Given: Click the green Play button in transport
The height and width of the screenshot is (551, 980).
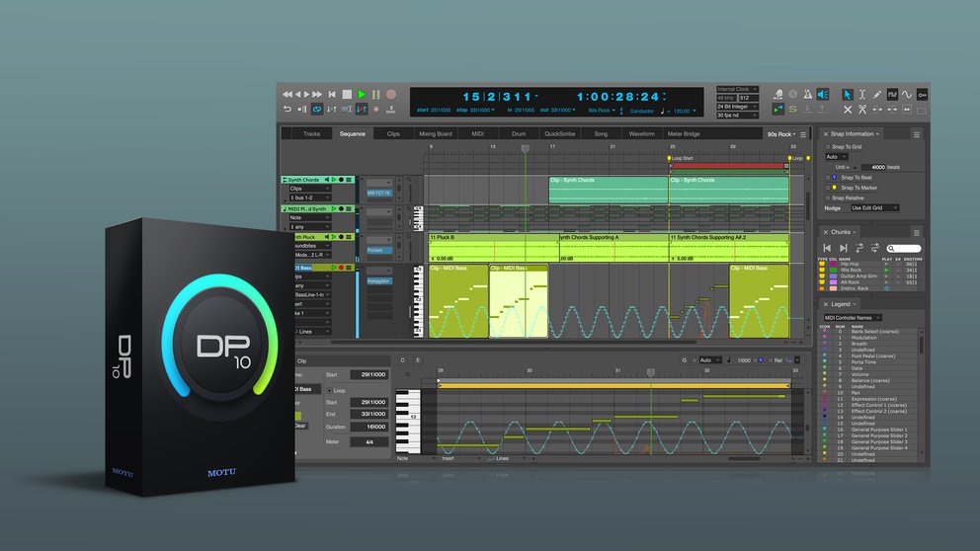Looking at the screenshot, I should tap(362, 95).
